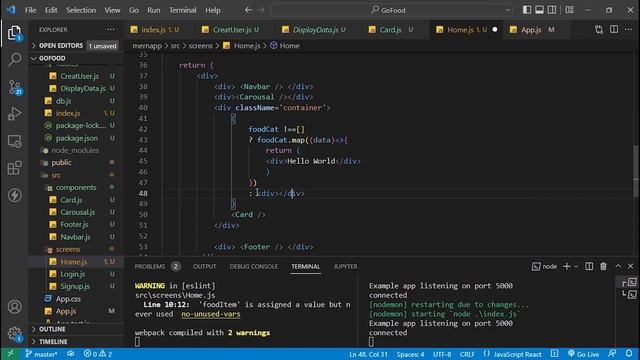640x360 pixels.
Task: Open remote window button in status bar
Action: point(10,354)
